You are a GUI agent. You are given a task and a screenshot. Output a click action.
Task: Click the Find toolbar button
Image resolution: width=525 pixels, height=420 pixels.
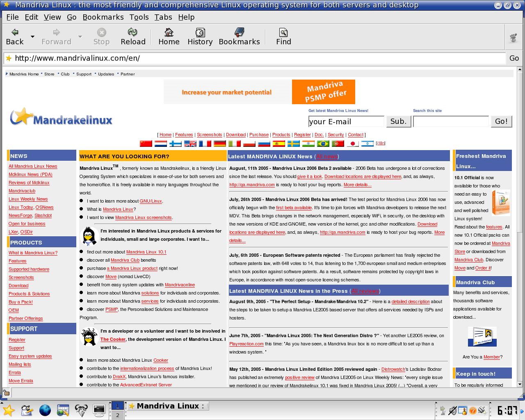tap(283, 37)
